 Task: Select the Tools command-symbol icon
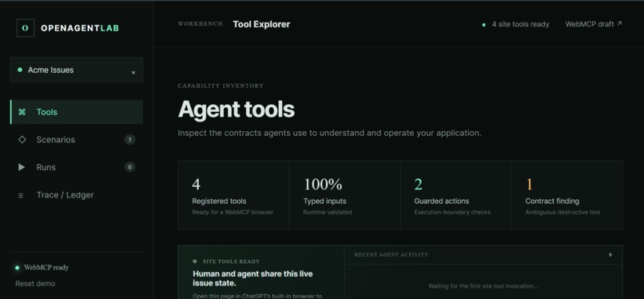[22, 112]
